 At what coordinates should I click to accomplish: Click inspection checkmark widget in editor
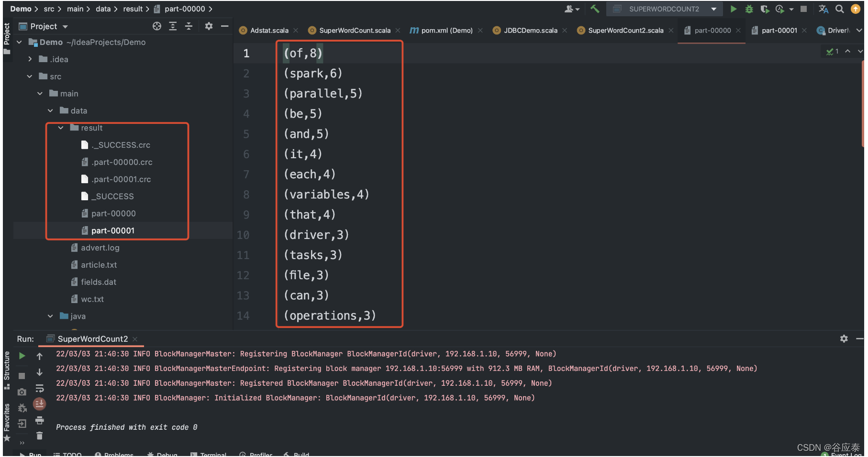pos(832,51)
